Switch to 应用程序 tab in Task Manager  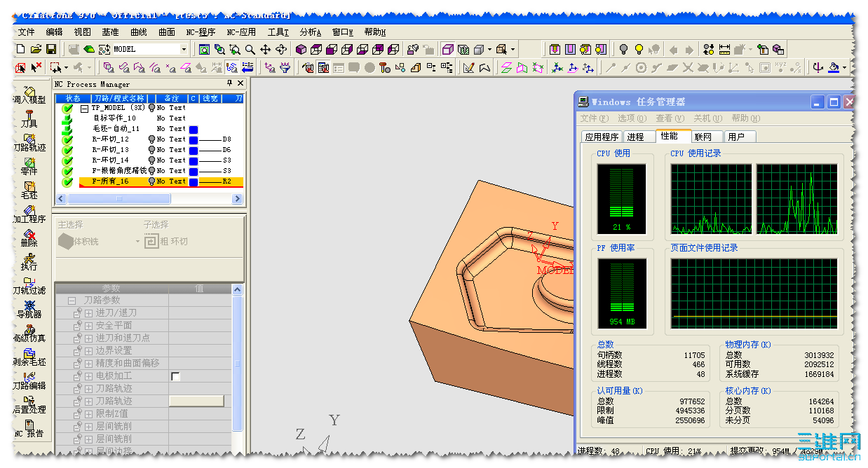pyautogui.click(x=602, y=137)
